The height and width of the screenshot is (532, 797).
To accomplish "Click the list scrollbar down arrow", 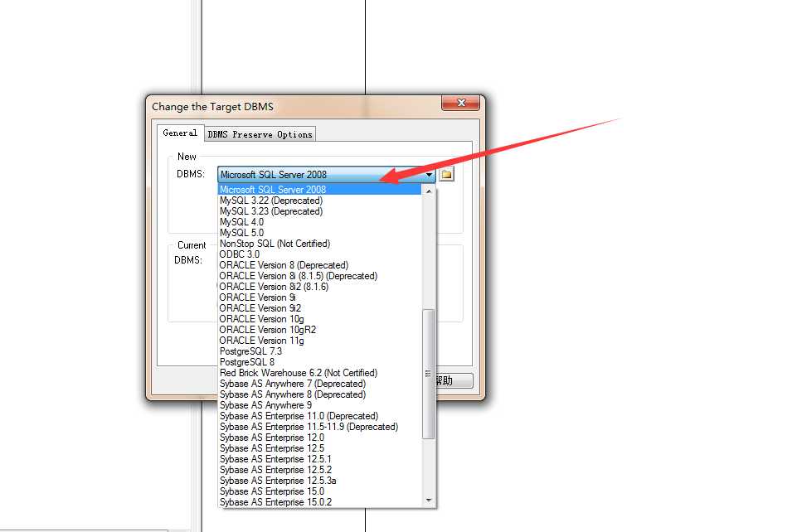I will [x=429, y=501].
